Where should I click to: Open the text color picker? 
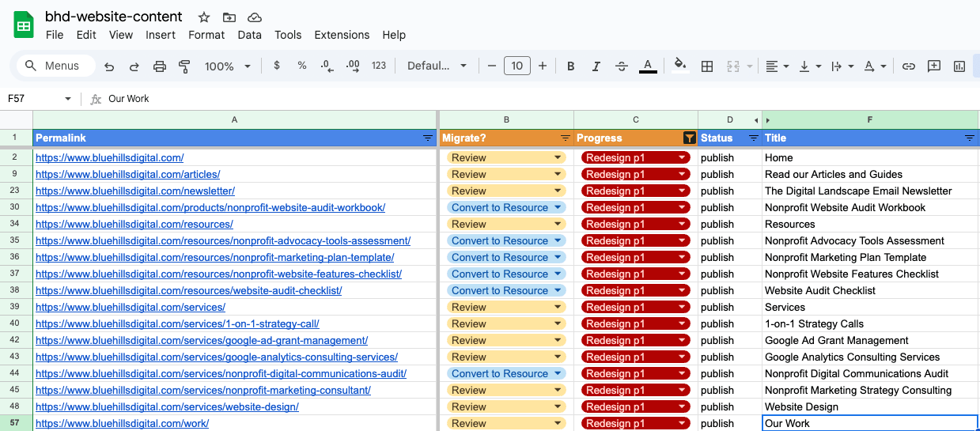tap(648, 66)
